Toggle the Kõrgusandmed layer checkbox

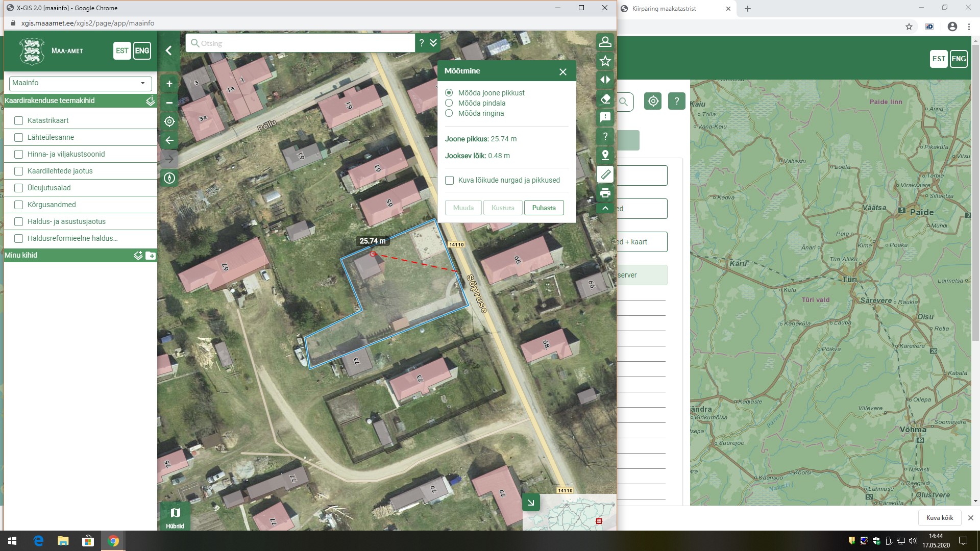click(x=19, y=205)
